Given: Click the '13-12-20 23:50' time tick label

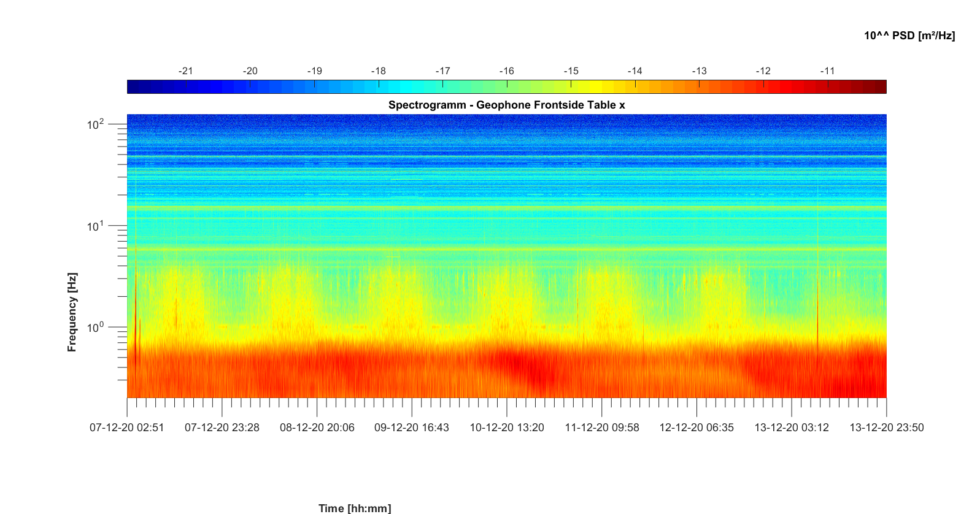Looking at the screenshot, I should [x=886, y=428].
